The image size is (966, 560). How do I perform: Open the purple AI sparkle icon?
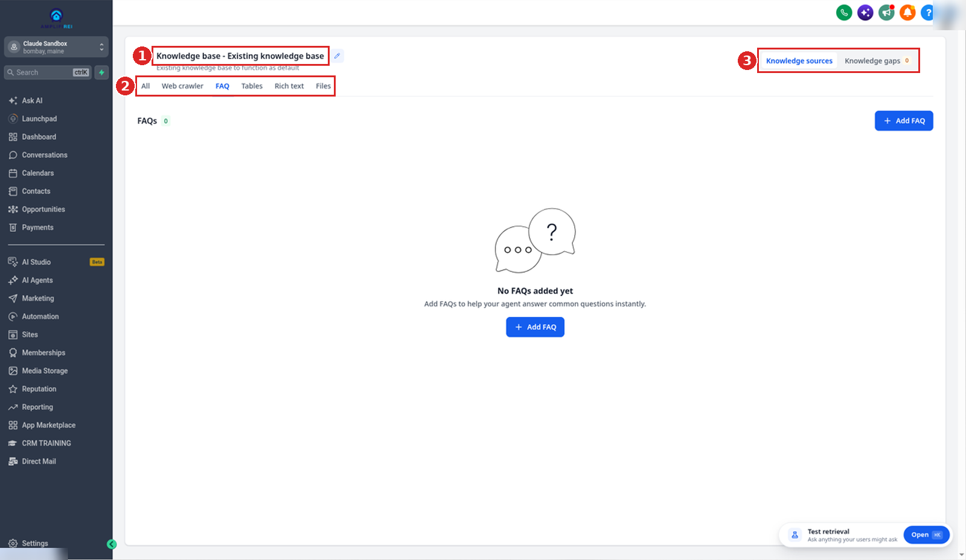pyautogui.click(x=865, y=12)
